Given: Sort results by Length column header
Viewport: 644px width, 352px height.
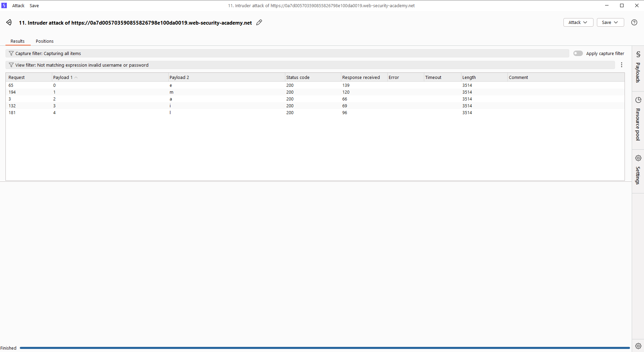Looking at the screenshot, I should click(469, 78).
